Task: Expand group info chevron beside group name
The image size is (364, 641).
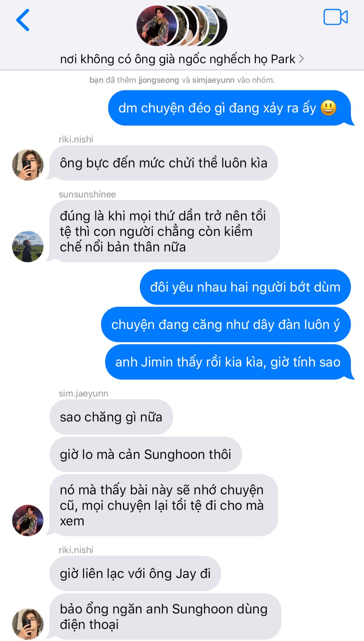Action: pyautogui.click(x=301, y=59)
